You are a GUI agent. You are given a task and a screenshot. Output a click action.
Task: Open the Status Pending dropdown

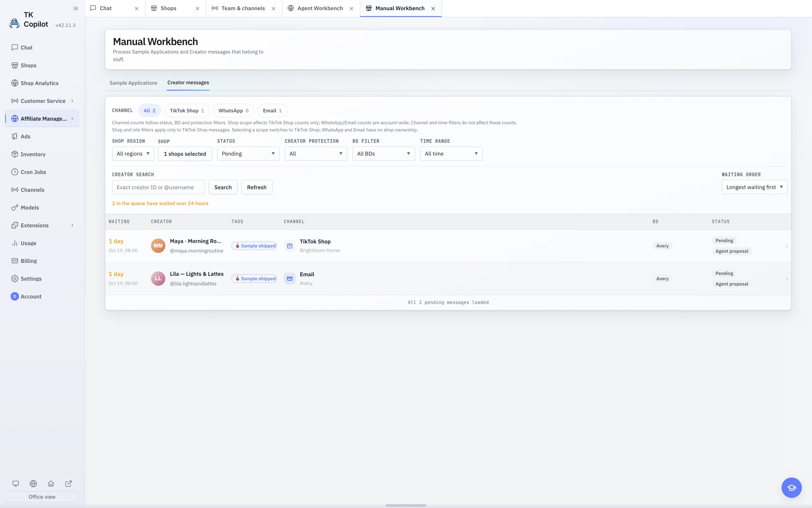(248, 154)
